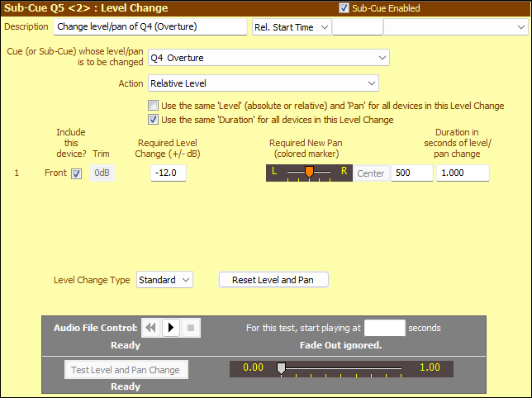Click the 'Front' device label
532x398 pixels.
55,173
